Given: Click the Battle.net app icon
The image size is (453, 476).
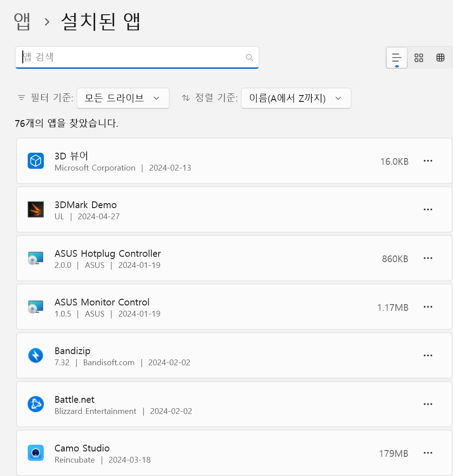Looking at the screenshot, I should [36, 404].
